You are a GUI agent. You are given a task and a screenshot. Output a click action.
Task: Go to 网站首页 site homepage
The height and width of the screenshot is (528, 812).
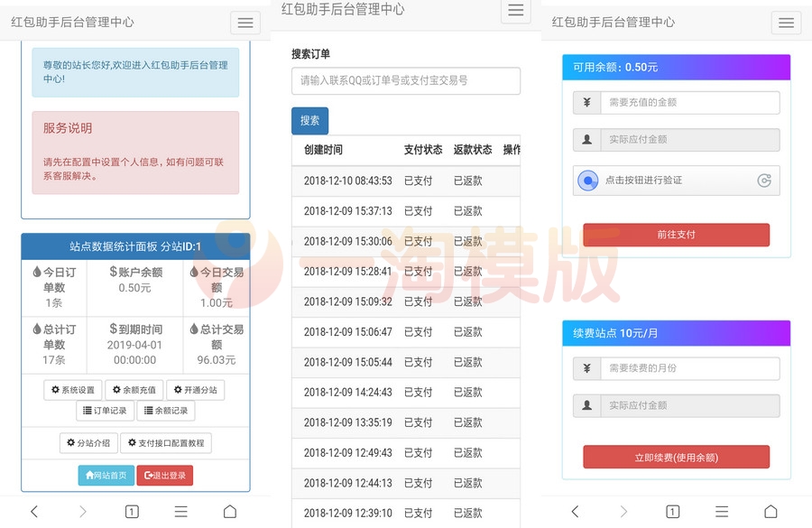pos(106,475)
